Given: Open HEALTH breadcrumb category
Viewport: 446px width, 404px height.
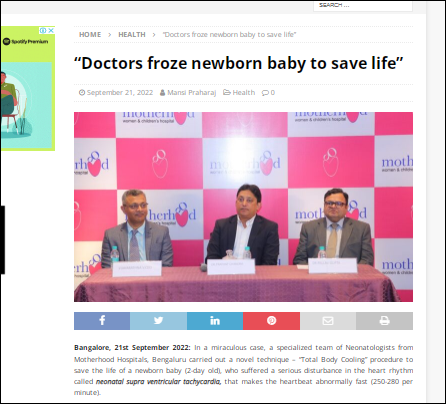Looking at the screenshot, I should (x=132, y=35).
